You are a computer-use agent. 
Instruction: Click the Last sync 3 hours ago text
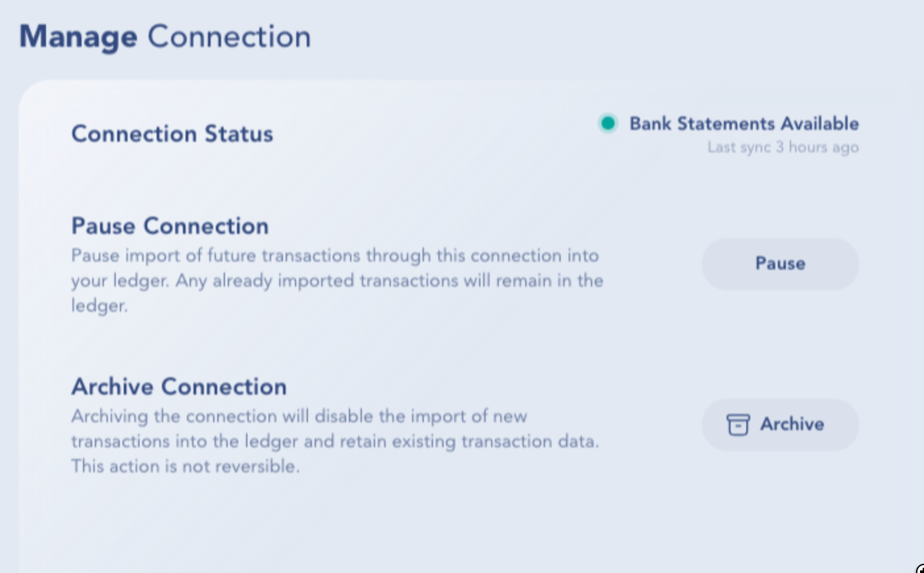(783, 148)
